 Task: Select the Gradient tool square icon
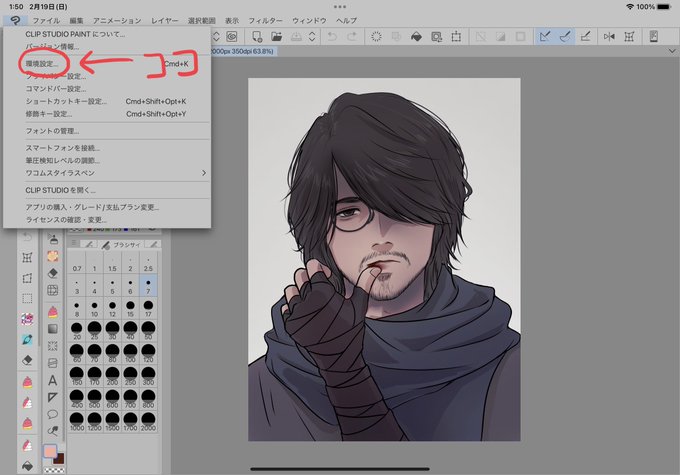[x=52, y=329]
